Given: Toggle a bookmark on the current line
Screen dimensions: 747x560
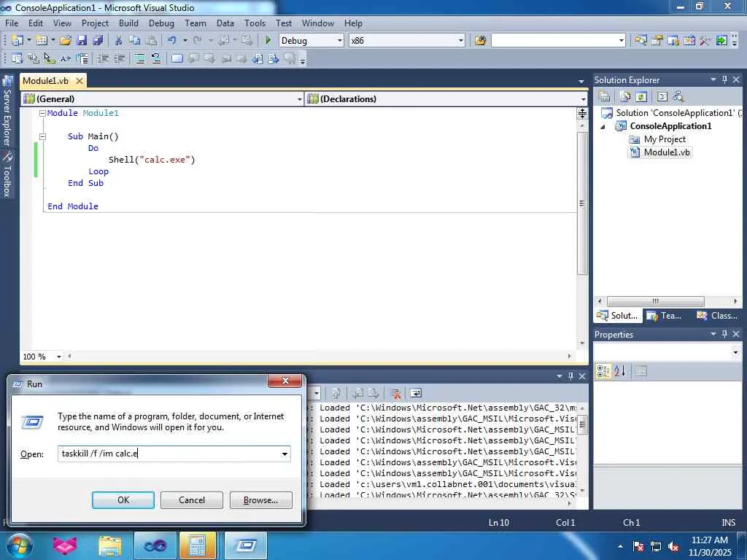Looking at the screenshot, I should coord(177,58).
